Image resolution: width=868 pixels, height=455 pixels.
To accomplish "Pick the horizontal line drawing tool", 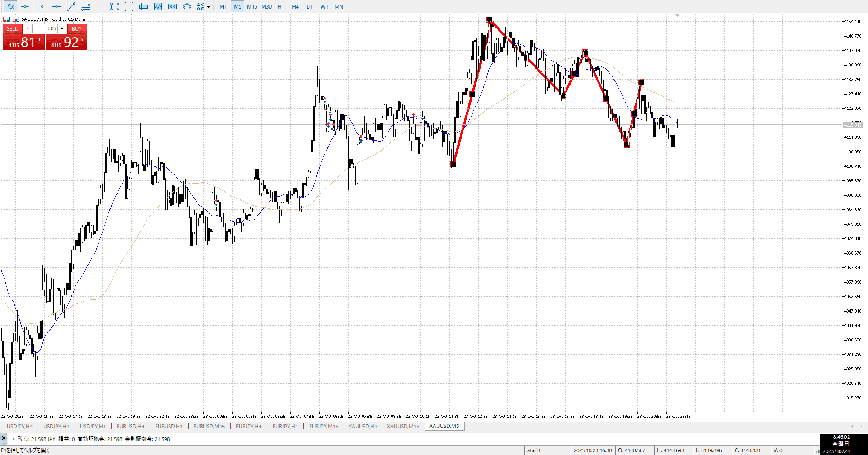I will (57, 6).
